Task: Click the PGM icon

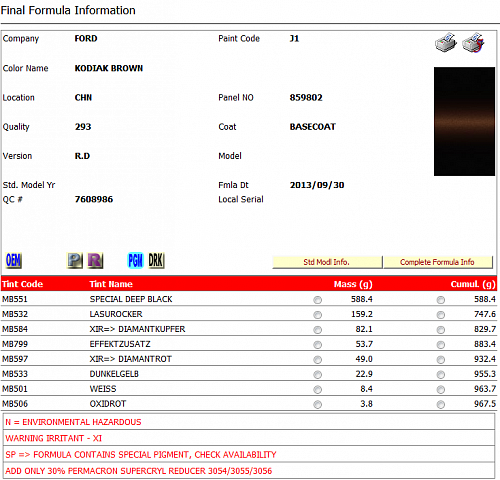Action: coord(135,260)
